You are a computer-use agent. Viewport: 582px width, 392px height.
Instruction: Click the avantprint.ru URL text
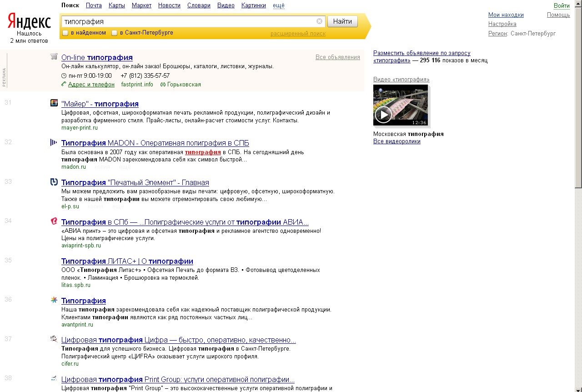coord(77,325)
